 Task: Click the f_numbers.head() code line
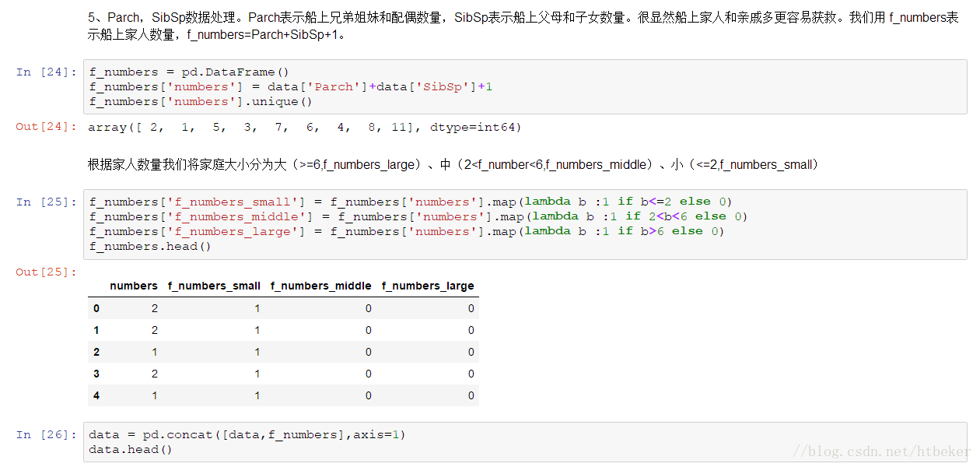pos(150,247)
